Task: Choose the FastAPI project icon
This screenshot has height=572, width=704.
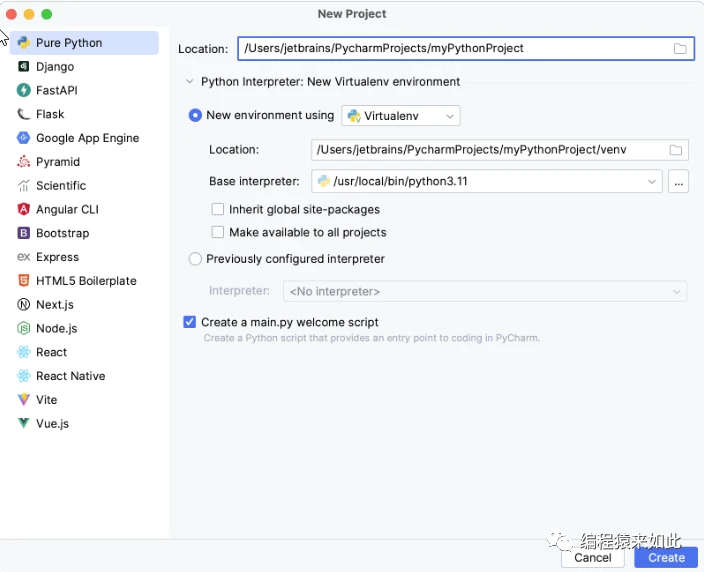Action: [x=24, y=90]
